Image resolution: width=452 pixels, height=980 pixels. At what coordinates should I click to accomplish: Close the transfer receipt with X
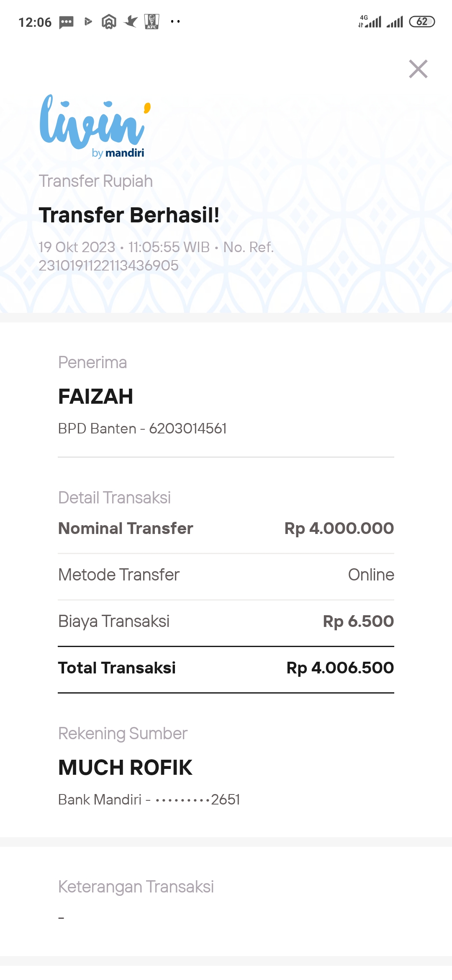[x=418, y=69]
